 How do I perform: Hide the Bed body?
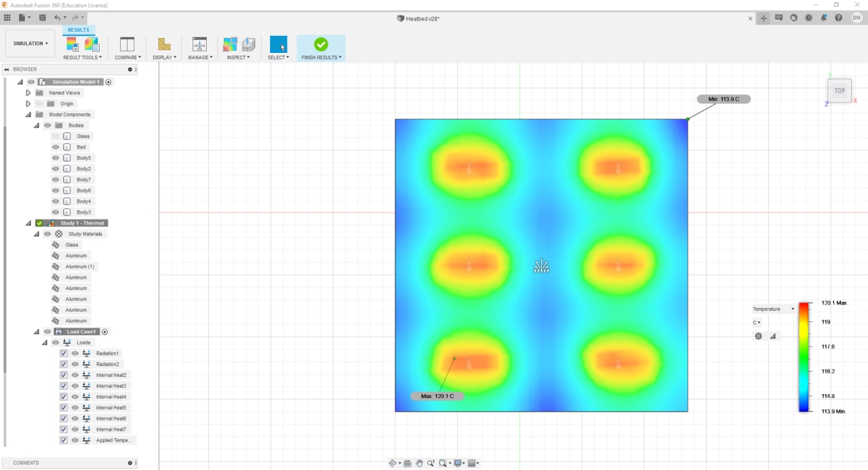pyautogui.click(x=56, y=147)
